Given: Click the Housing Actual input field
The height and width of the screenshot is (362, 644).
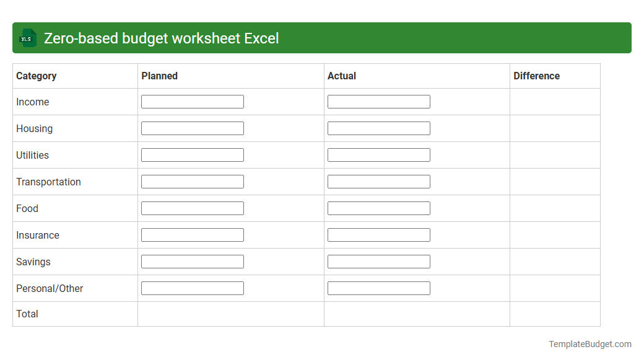Looking at the screenshot, I should tap(378, 128).
